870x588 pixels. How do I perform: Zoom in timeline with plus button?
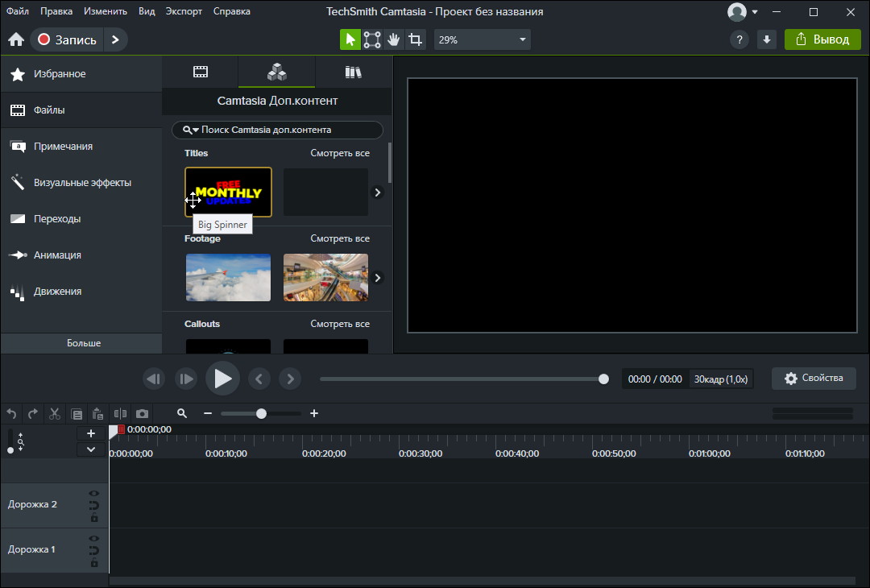click(x=314, y=413)
